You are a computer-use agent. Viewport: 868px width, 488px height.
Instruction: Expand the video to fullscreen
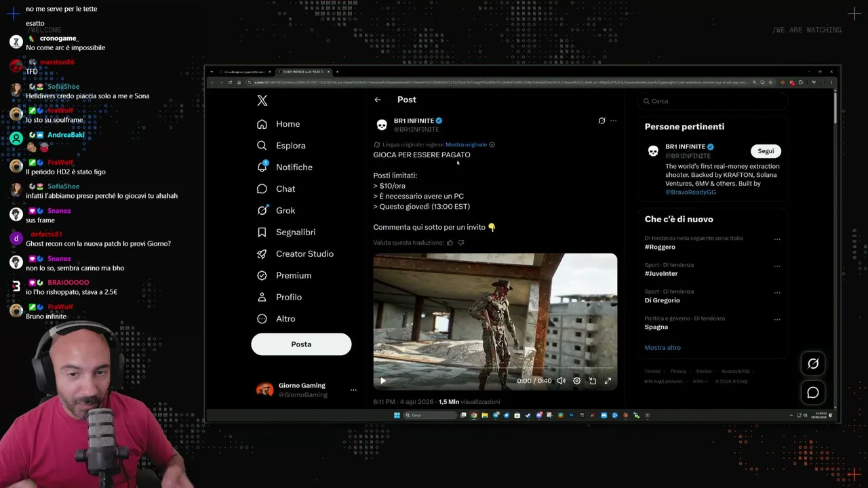tap(608, 381)
